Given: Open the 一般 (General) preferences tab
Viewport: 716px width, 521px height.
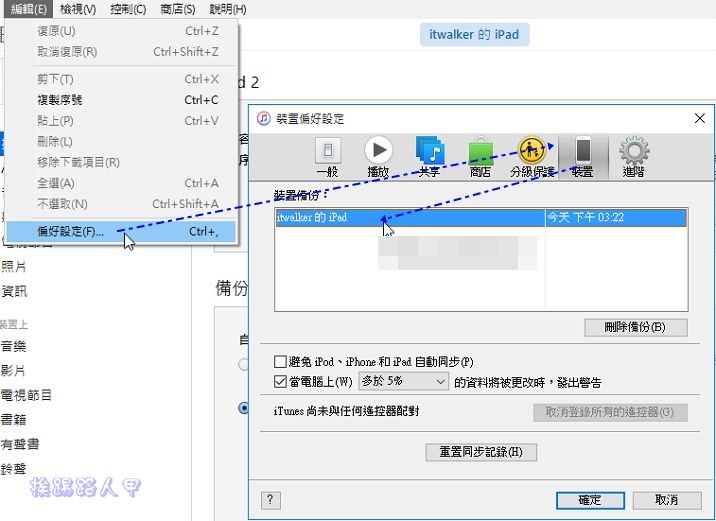Looking at the screenshot, I should 327,157.
